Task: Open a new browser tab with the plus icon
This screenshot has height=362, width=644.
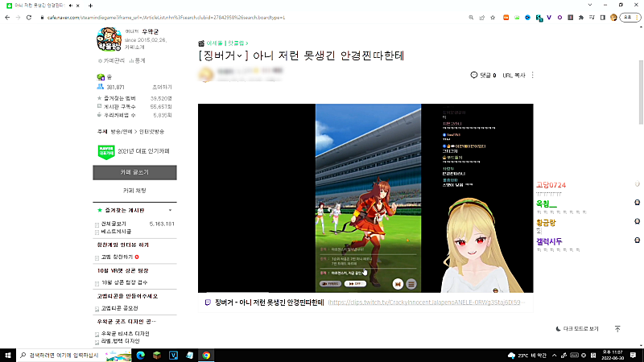Action: (90, 6)
